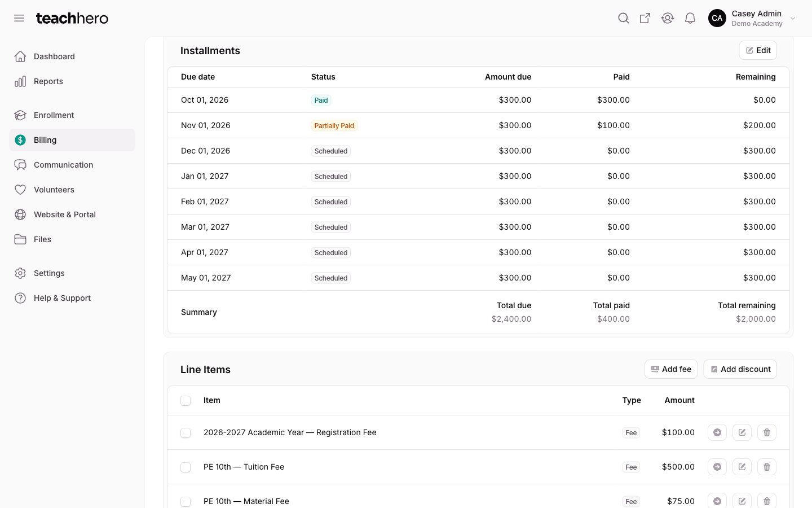The height and width of the screenshot is (508, 812).
Task: Open Volunteers in the sidebar
Action: (x=72, y=190)
